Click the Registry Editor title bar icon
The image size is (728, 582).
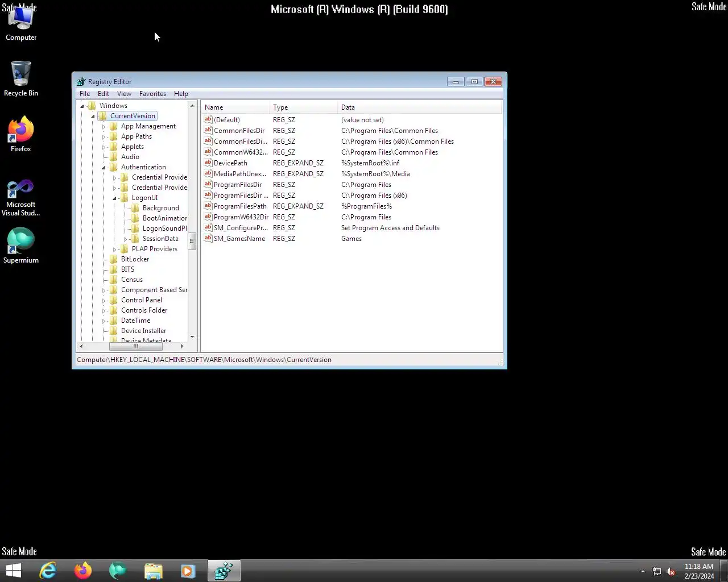[x=81, y=82]
